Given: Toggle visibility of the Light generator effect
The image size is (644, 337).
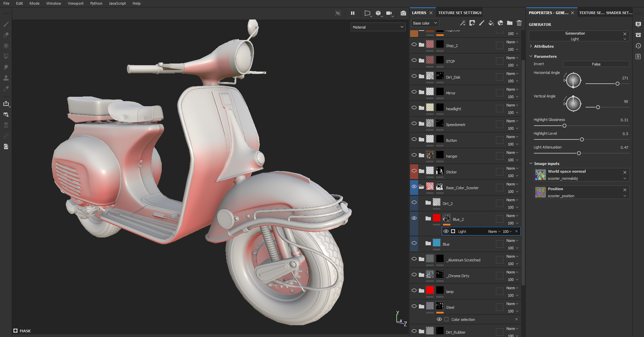Looking at the screenshot, I should [x=446, y=231].
